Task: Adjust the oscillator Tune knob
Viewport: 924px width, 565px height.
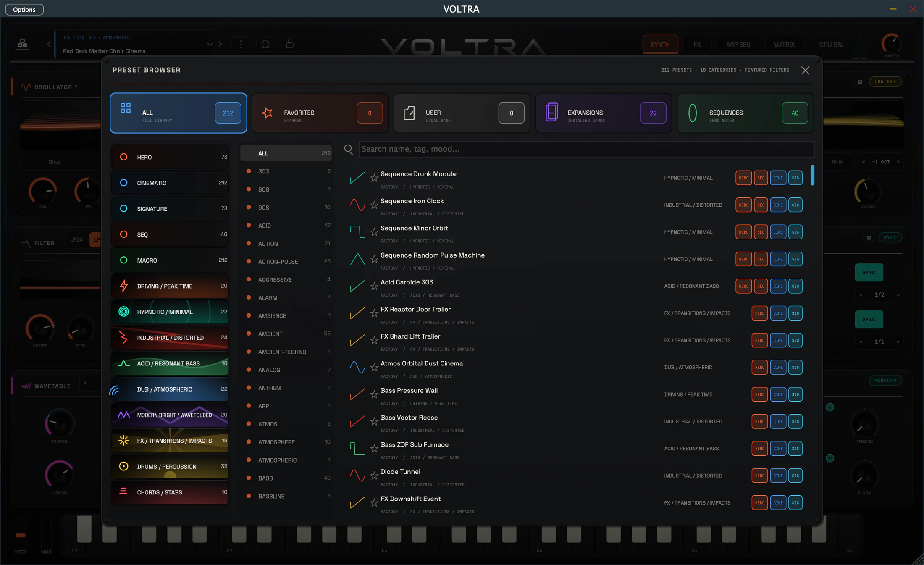Action: tap(43, 191)
